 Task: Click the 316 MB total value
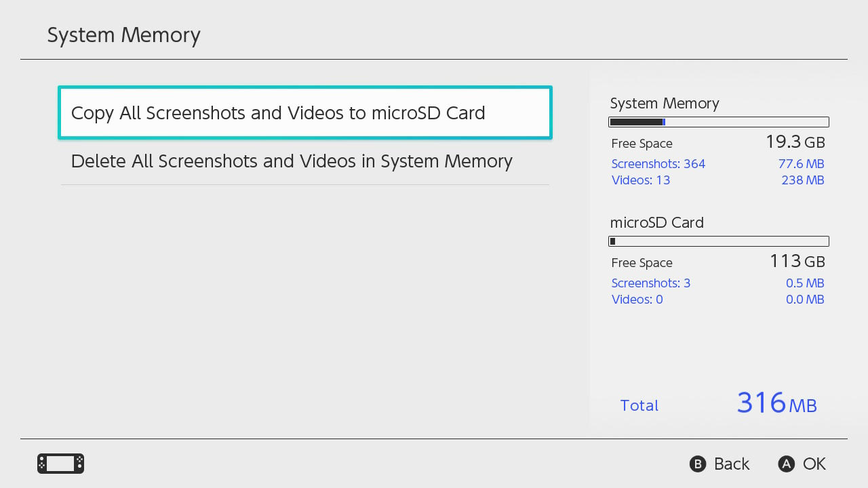[x=777, y=403]
